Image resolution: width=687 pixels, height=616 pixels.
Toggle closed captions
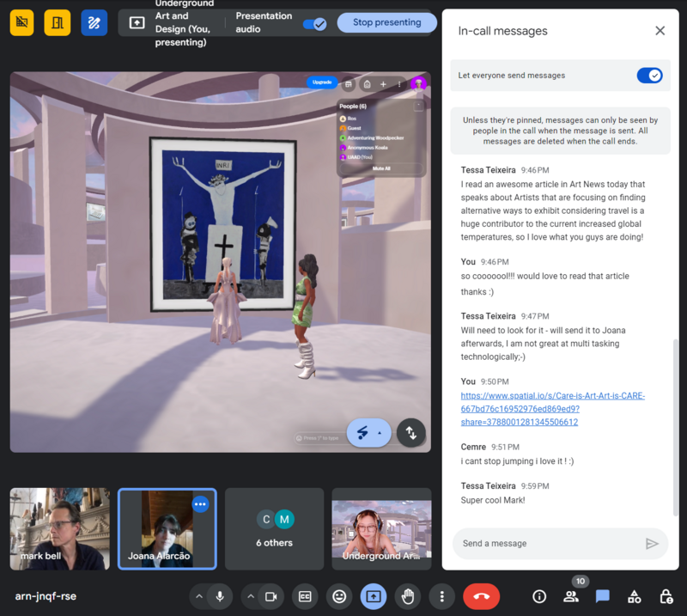[x=305, y=596]
